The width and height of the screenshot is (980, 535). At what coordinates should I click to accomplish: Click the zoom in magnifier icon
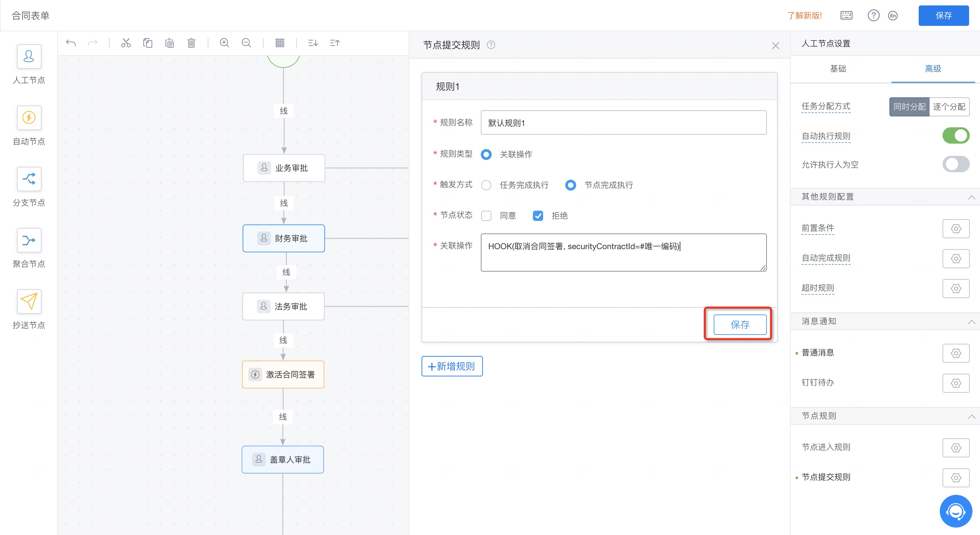[224, 43]
